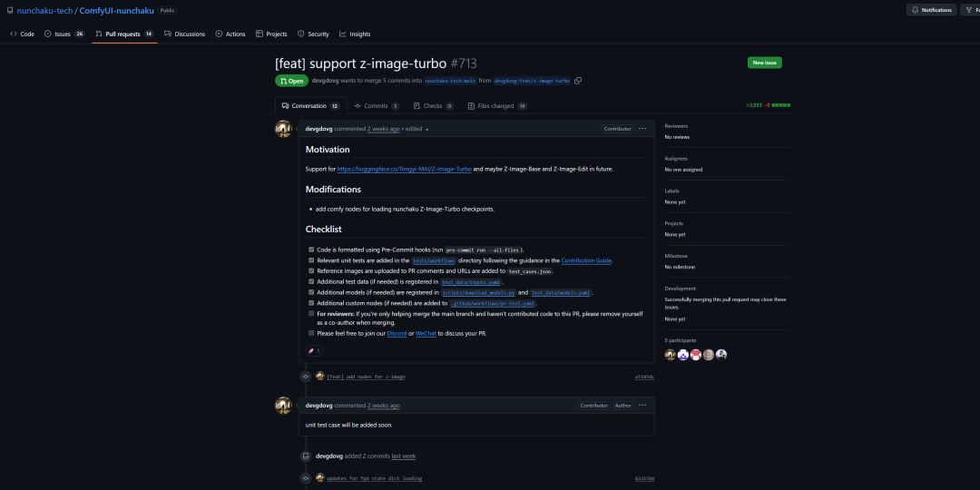The height and width of the screenshot is (490, 980).
Task: Open the Discord link
Action: (x=397, y=334)
